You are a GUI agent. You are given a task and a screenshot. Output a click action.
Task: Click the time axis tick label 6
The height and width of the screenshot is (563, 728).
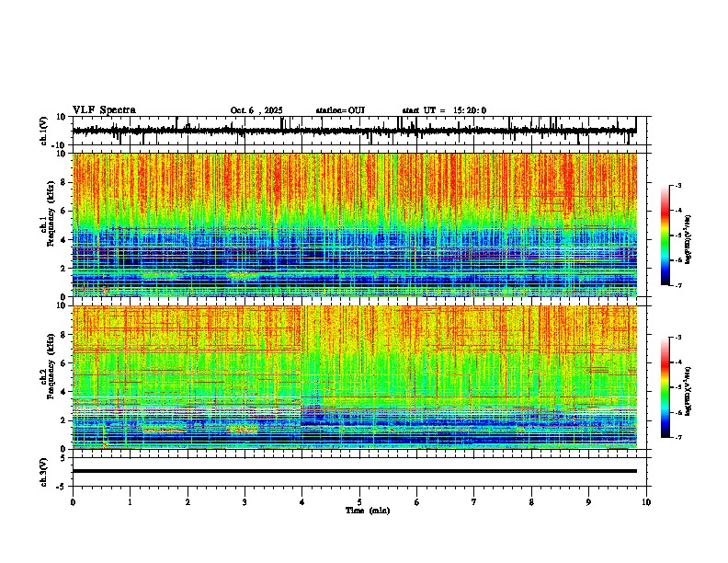pyautogui.click(x=417, y=502)
